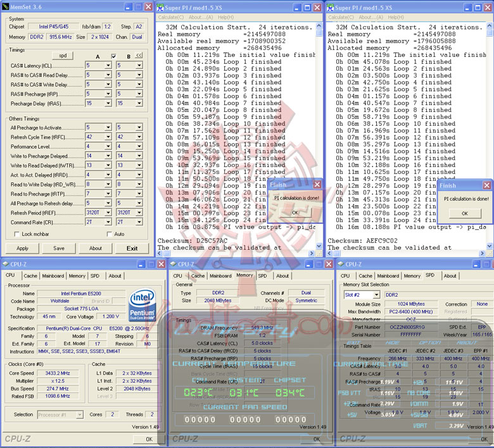The height and width of the screenshot is (448, 494).
Task: Click the Name Intel Pentium E5200 value
Action: point(81,294)
